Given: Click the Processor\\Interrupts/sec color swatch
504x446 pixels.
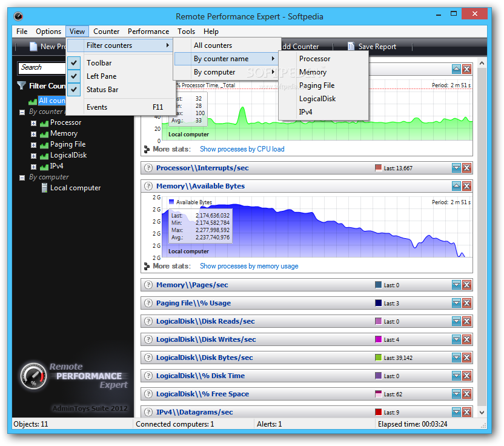Looking at the screenshot, I should pos(379,168).
